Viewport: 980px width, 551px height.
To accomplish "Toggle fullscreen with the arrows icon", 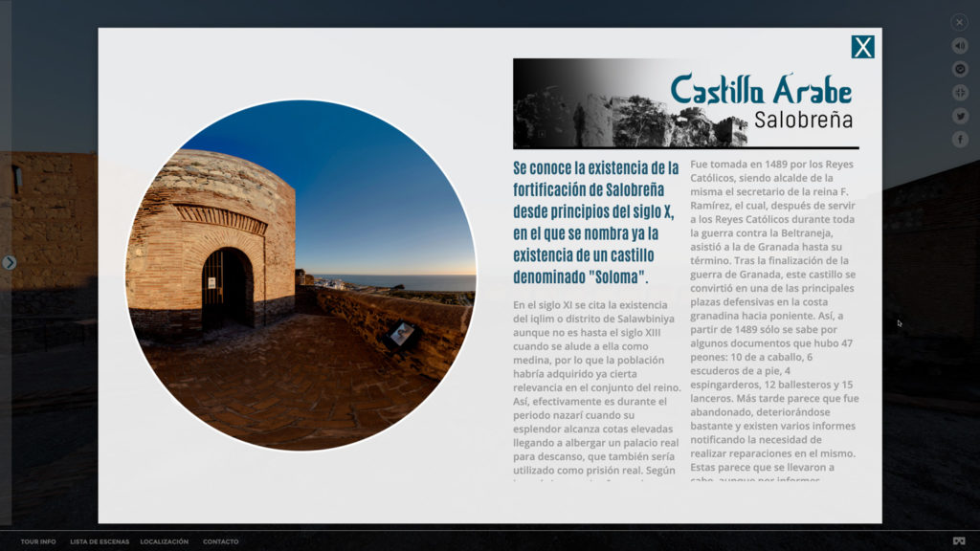I will (x=960, y=93).
